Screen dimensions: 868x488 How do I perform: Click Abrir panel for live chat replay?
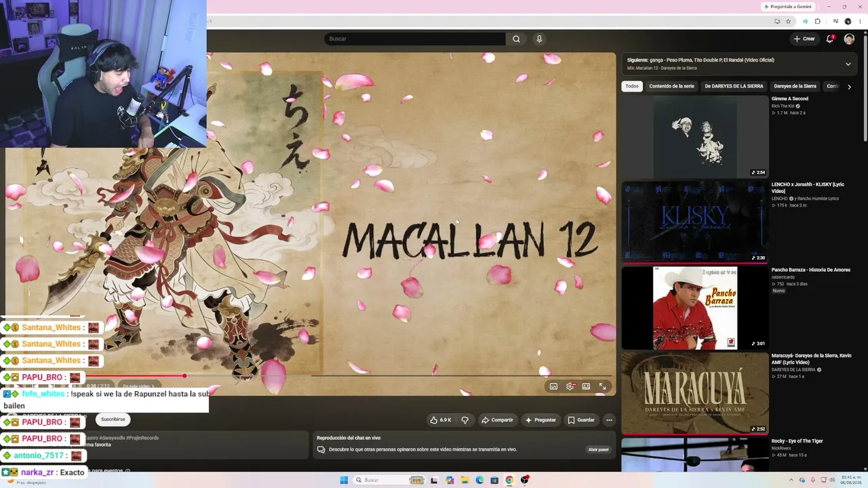[x=598, y=449]
